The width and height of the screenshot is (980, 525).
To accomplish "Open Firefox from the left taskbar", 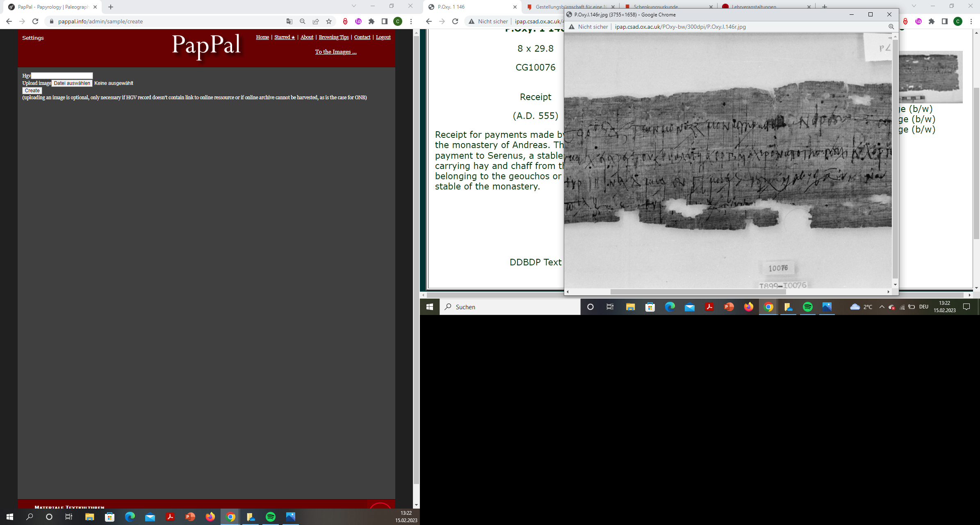I will pyautogui.click(x=210, y=517).
